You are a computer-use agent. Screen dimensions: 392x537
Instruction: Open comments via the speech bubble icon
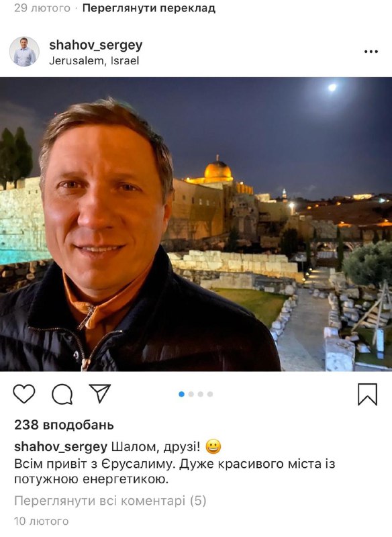[x=62, y=394]
